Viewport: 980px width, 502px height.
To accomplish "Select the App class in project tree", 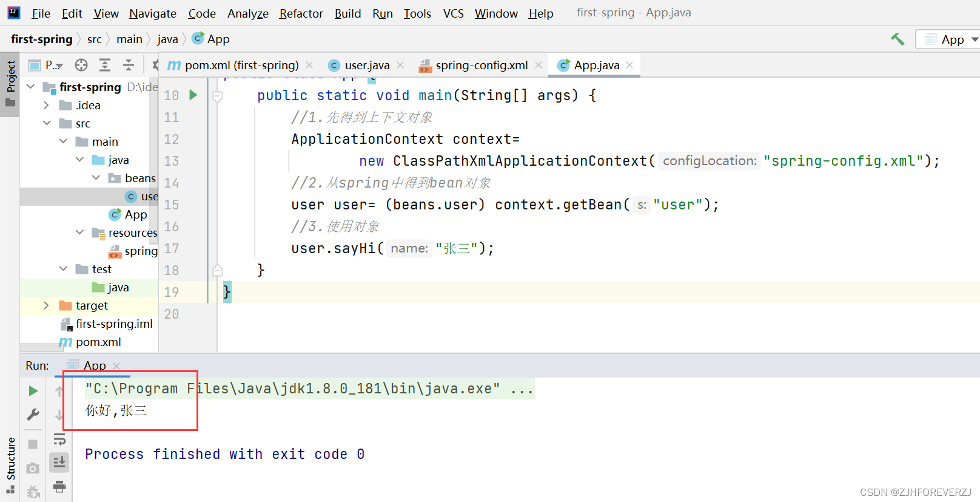I will 128,214.
